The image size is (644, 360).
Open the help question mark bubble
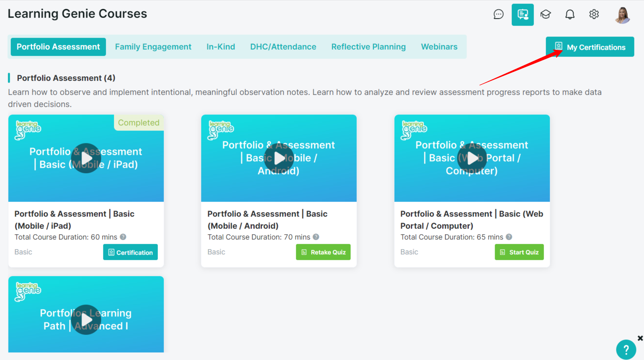tap(626, 350)
